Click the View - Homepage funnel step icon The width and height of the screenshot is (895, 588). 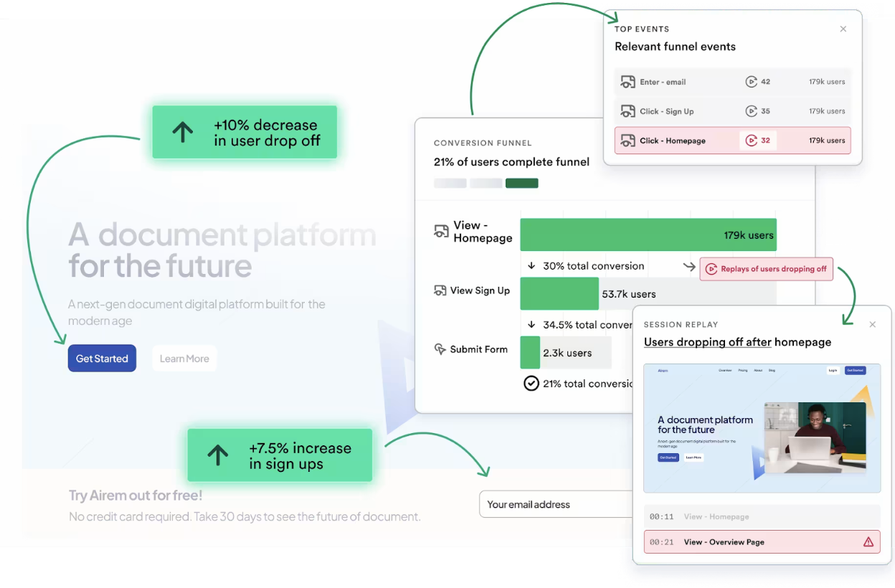pos(441,232)
